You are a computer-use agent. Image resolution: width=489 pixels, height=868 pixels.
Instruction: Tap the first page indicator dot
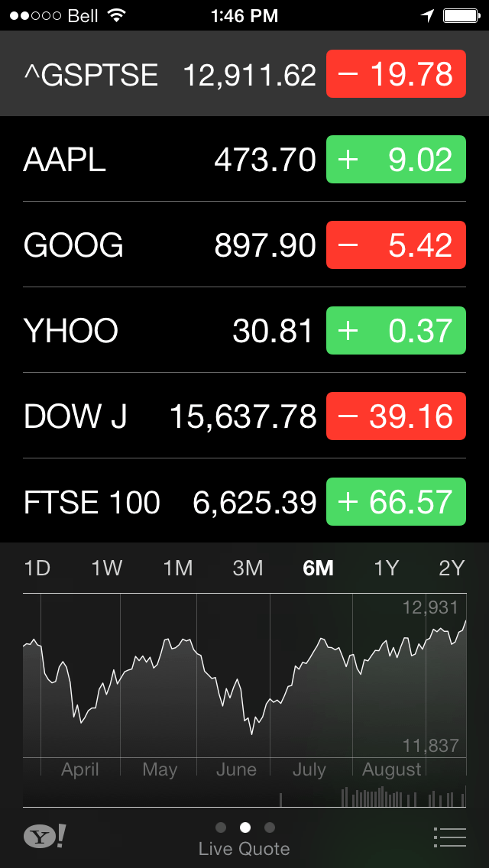point(221,827)
